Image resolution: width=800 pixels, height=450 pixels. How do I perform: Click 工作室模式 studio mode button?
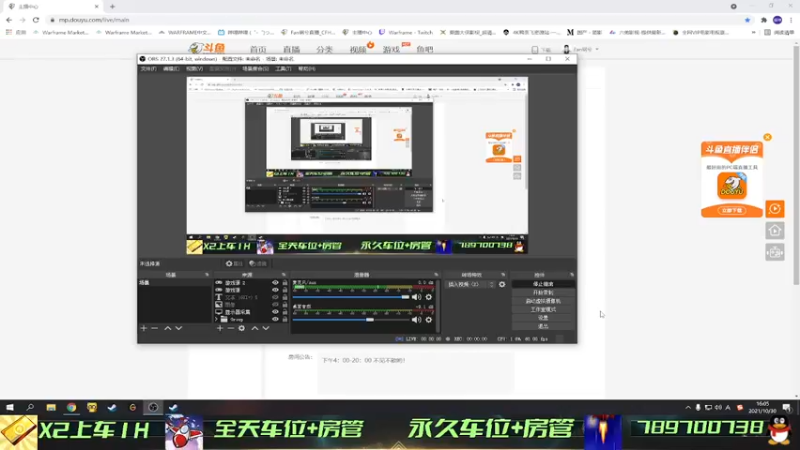pos(543,309)
